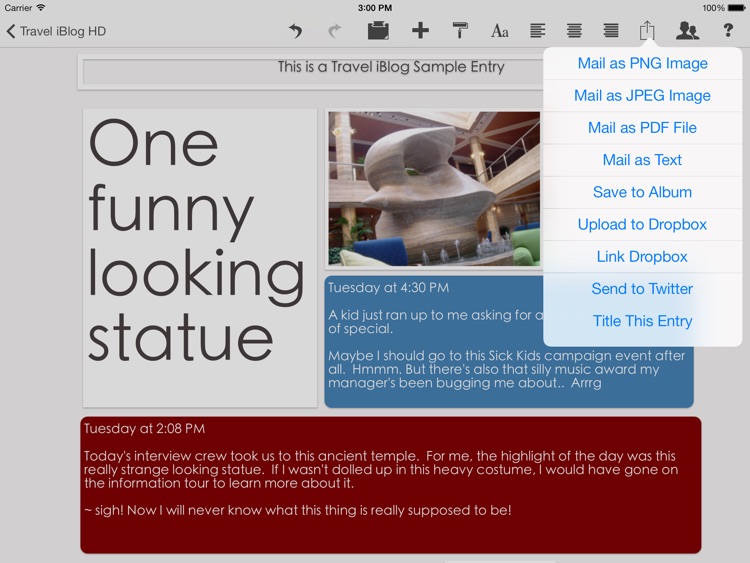The width and height of the screenshot is (750, 563).
Task: Tap the entry title field
Action: [313, 72]
